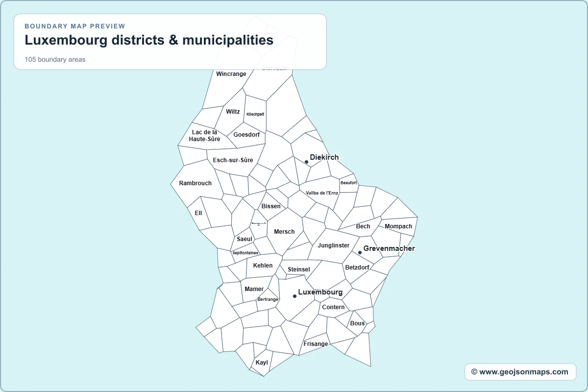
Task: Click the Mompach label
Action: point(398,226)
